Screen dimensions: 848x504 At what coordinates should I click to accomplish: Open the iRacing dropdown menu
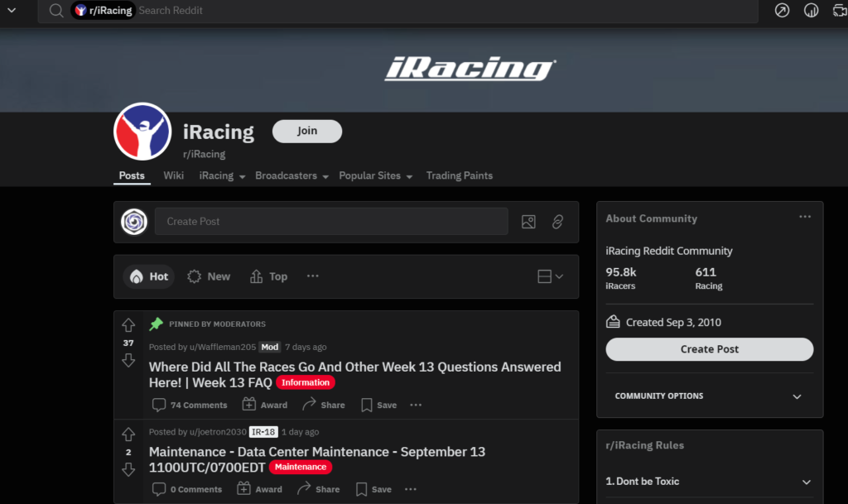[x=222, y=175]
